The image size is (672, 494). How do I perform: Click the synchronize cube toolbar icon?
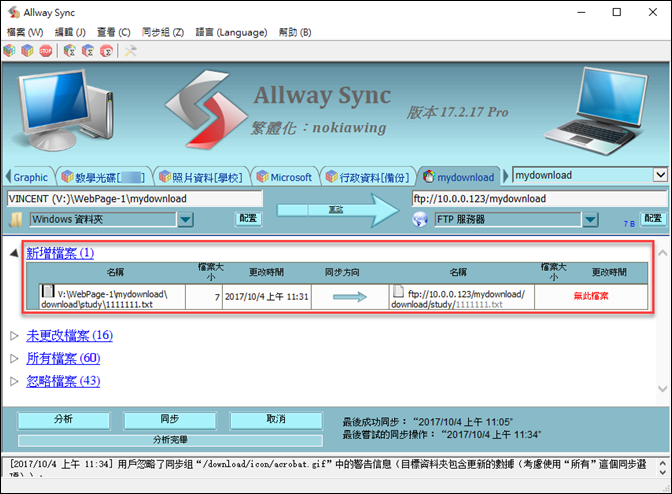[27, 51]
